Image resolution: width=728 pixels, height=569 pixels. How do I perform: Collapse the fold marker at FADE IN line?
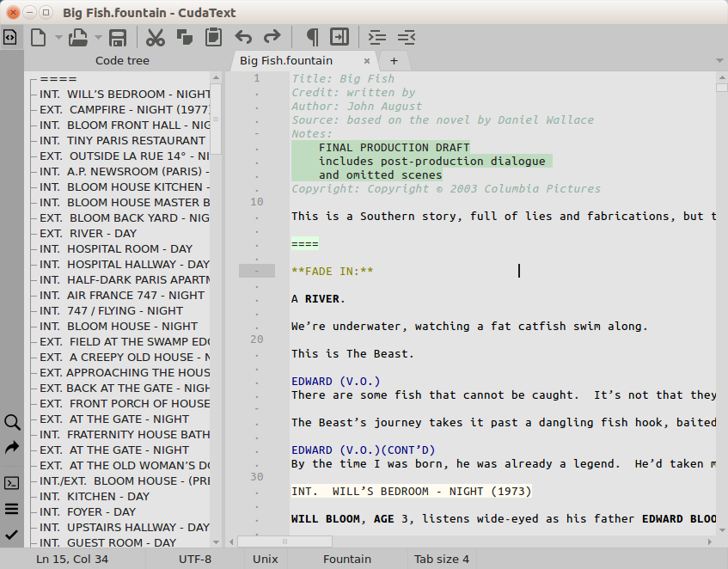[257, 271]
